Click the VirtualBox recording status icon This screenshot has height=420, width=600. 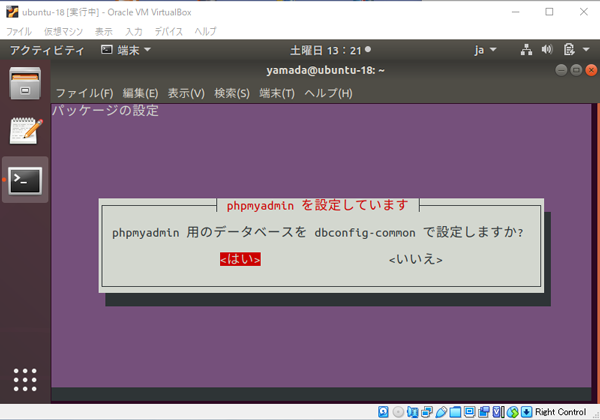tap(484, 412)
